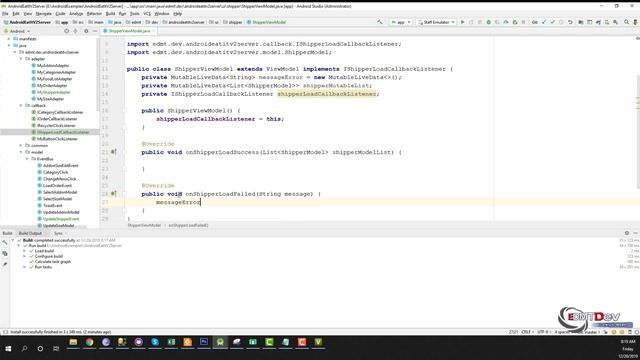This screenshot has width=640, height=360.
Task: Open the File menu
Action: coord(5,13)
